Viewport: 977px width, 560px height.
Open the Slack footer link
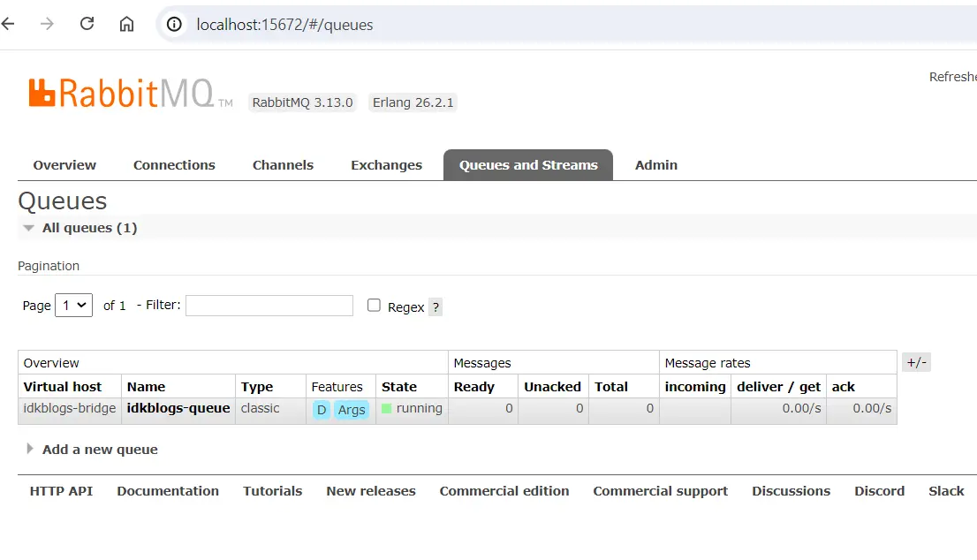pyautogui.click(x=946, y=491)
